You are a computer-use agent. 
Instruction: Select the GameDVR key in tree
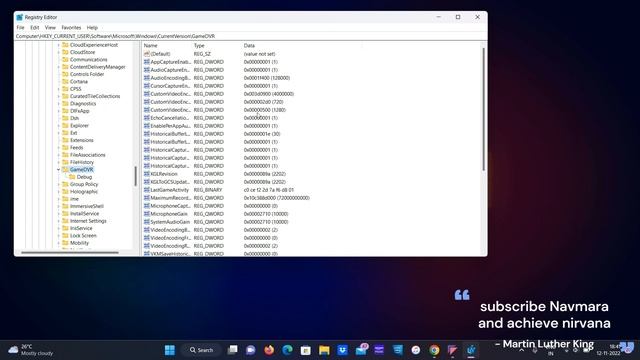[81, 169]
